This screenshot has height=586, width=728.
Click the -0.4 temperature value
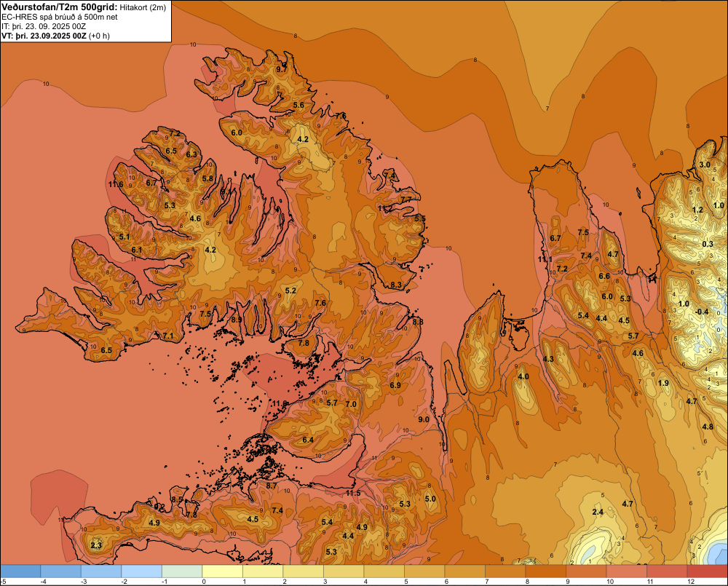point(702,312)
